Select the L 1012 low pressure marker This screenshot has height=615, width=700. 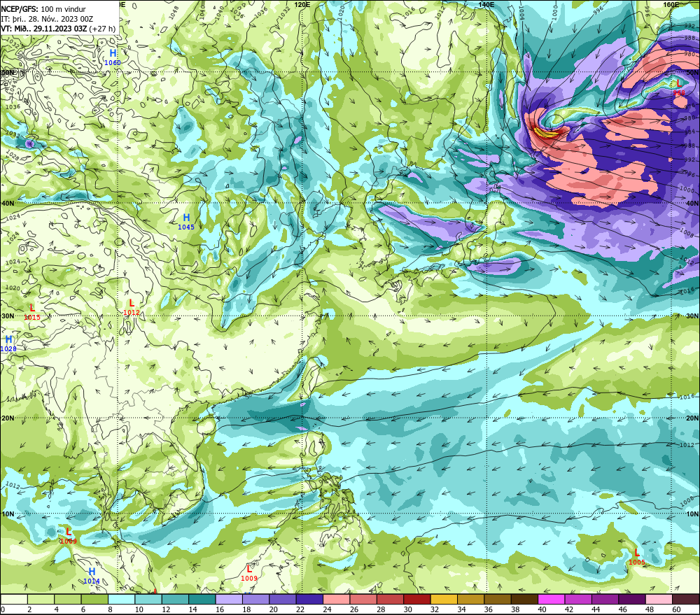tap(132, 308)
